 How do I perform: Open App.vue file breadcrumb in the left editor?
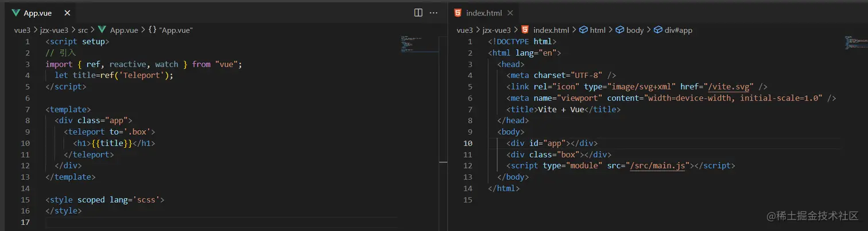(124, 30)
